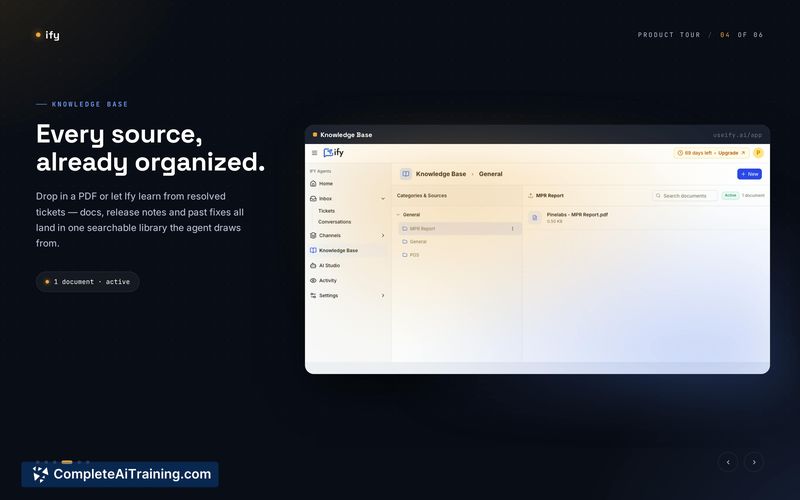
Task: Collapse the General category tree
Action: [x=398, y=215]
